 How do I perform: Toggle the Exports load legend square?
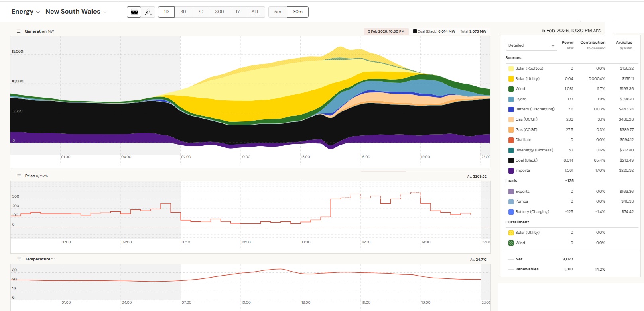coord(511,192)
